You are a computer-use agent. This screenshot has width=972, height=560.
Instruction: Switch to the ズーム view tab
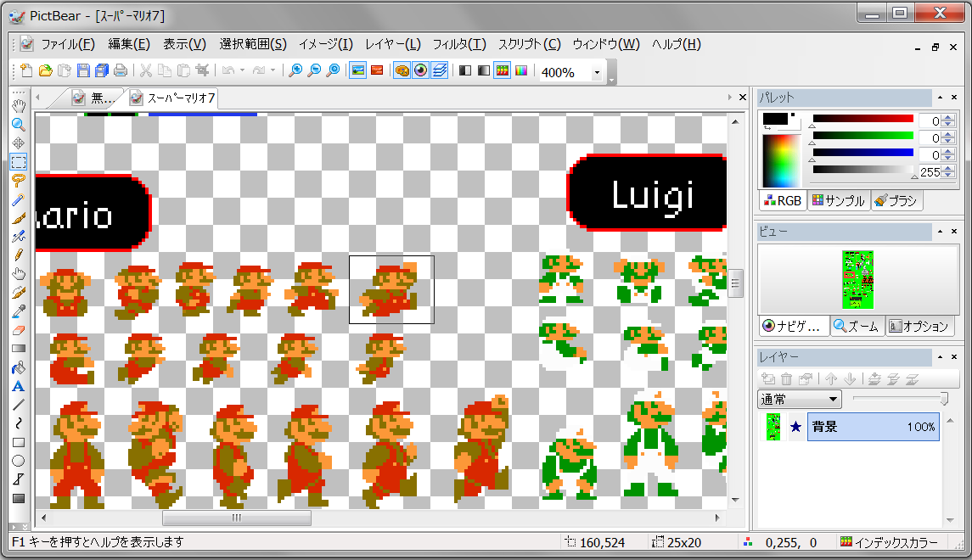point(857,326)
